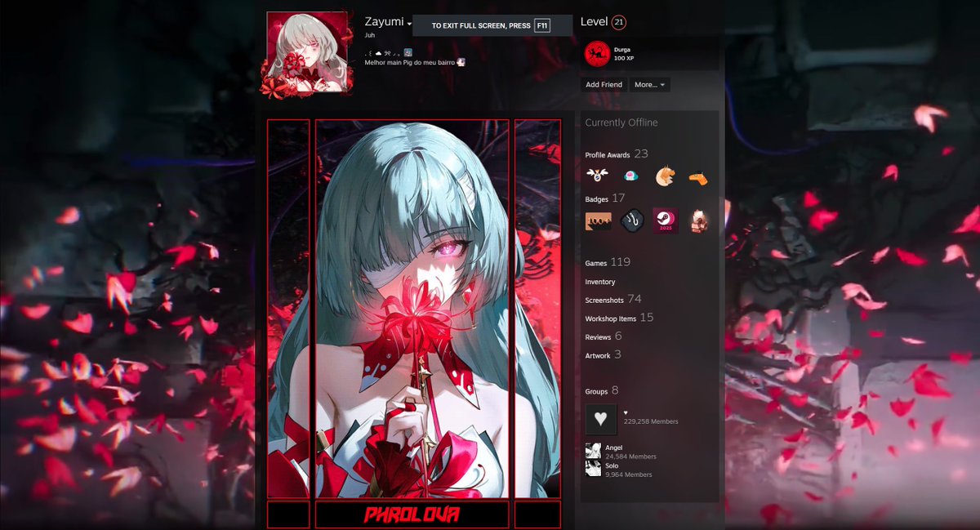Open the dark hexagon hook badge icon
980x530 pixels.
pyautogui.click(x=631, y=220)
